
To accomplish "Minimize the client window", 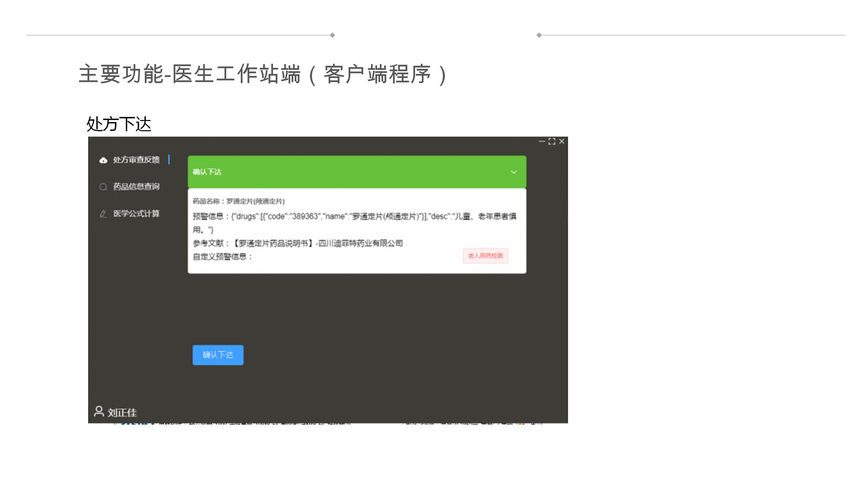I will coord(542,141).
